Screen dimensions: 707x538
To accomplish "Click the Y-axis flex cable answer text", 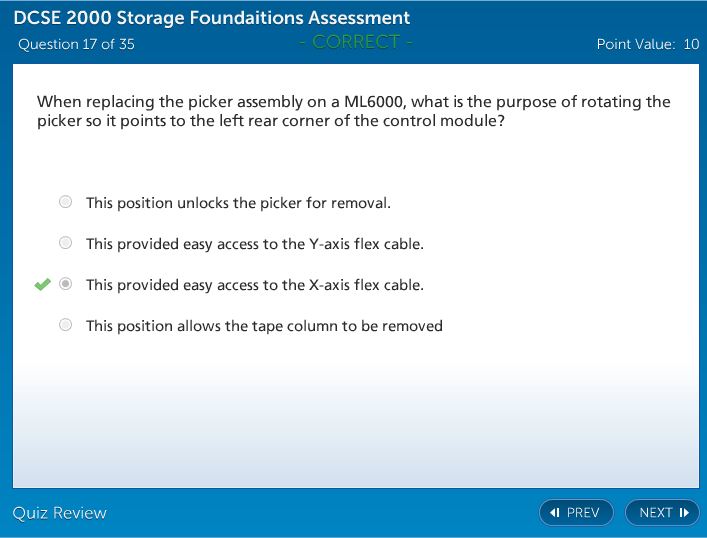I will pyautogui.click(x=254, y=244).
